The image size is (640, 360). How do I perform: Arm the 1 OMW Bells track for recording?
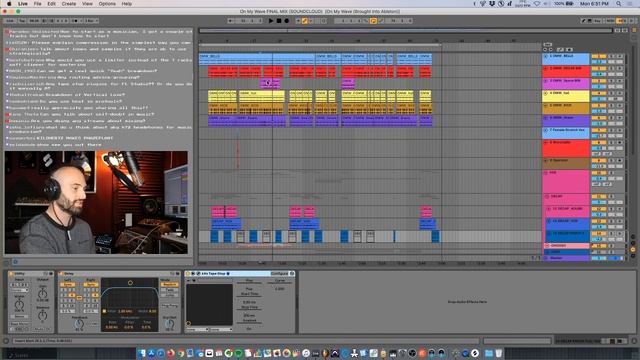620,56
